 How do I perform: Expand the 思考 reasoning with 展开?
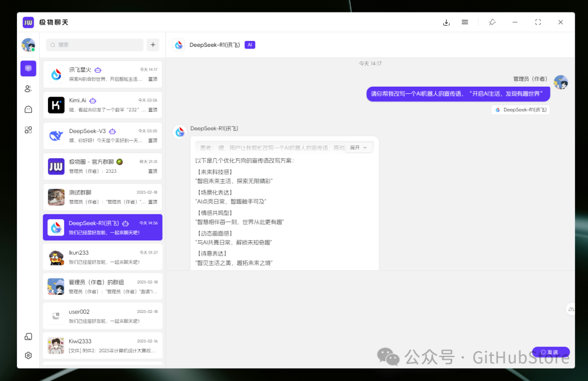tap(358, 148)
